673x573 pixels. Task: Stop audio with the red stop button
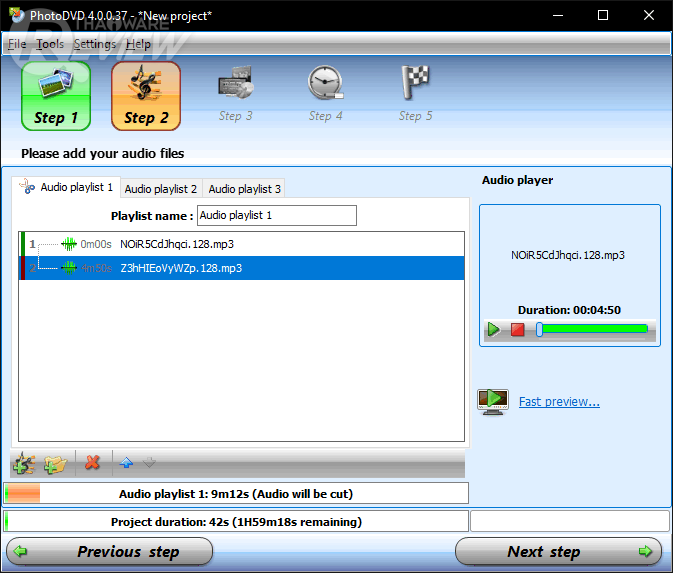click(x=518, y=330)
